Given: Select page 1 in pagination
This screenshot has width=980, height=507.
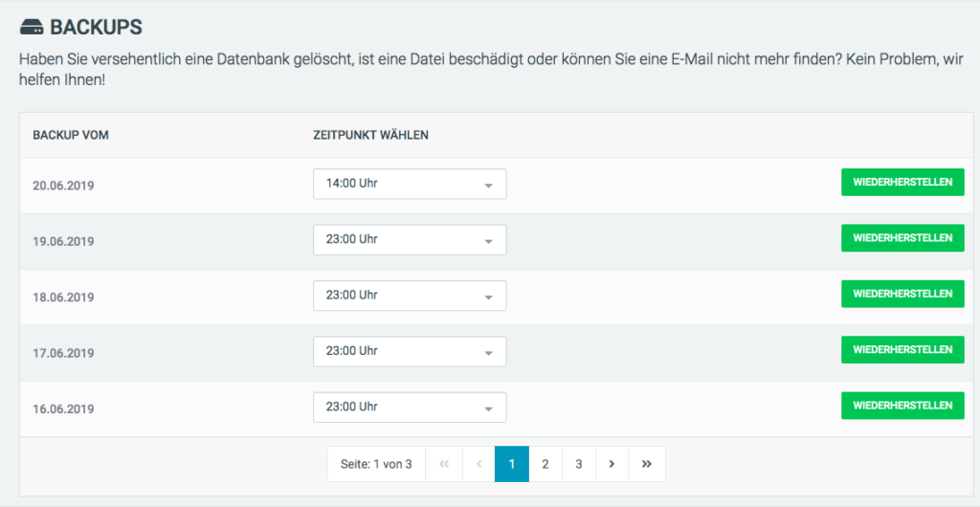Looking at the screenshot, I should [x=512, y=464].
